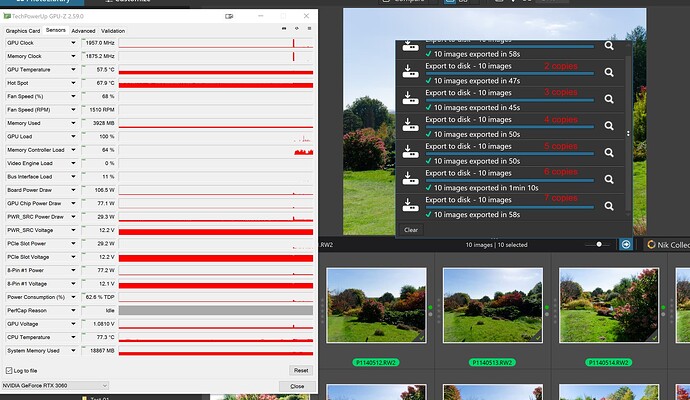Open the GPU Clock sensor dropdown
This screenshot has width=690, height=400.
click(x=73, y=44)
